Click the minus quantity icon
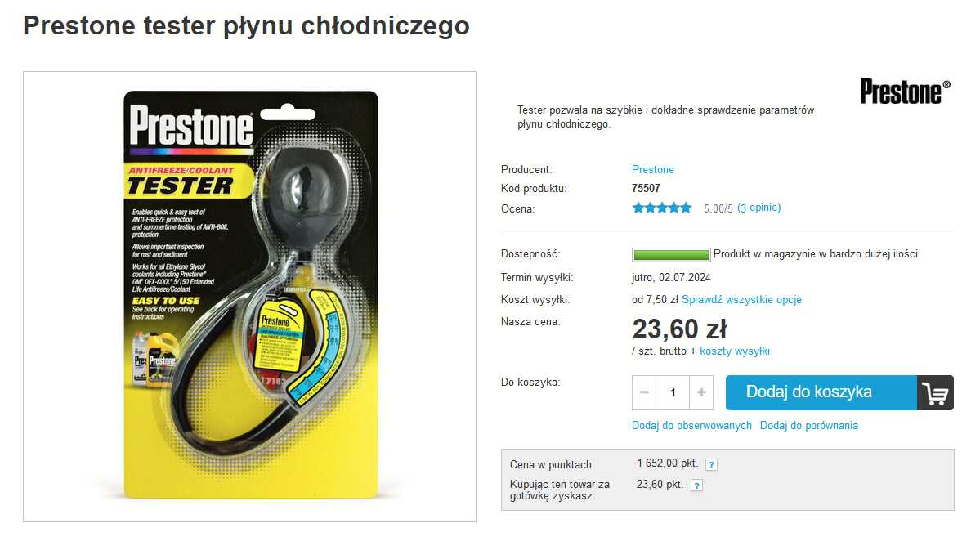980x537 pixels. click(644, 392)
